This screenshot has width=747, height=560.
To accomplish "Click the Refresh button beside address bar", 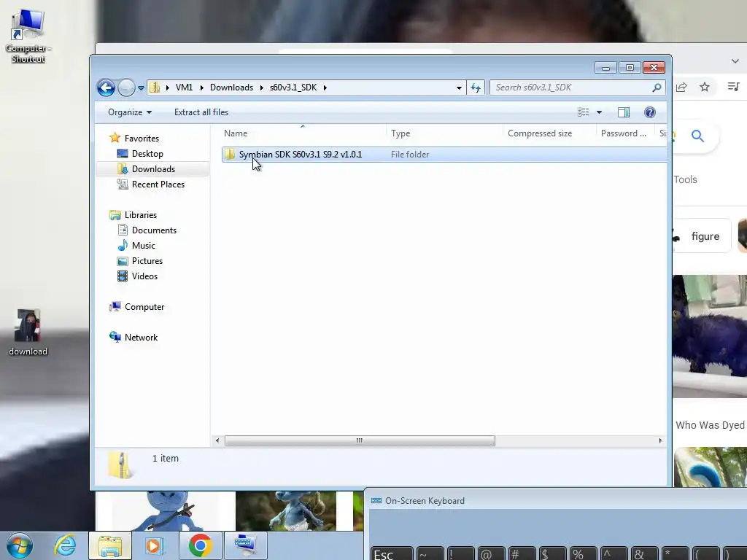I will pos(476,87).
